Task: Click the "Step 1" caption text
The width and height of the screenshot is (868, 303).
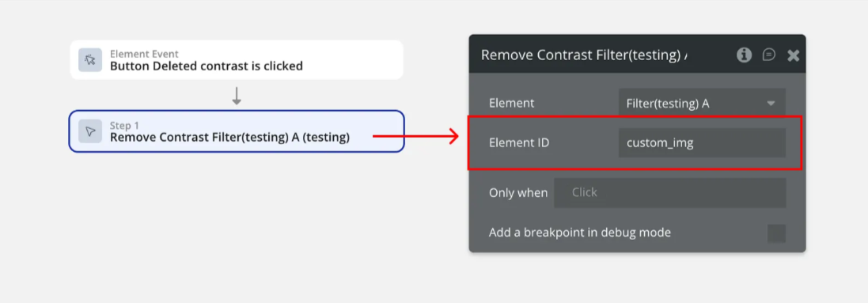Action: pyautogui.click(x=124, y=126)
